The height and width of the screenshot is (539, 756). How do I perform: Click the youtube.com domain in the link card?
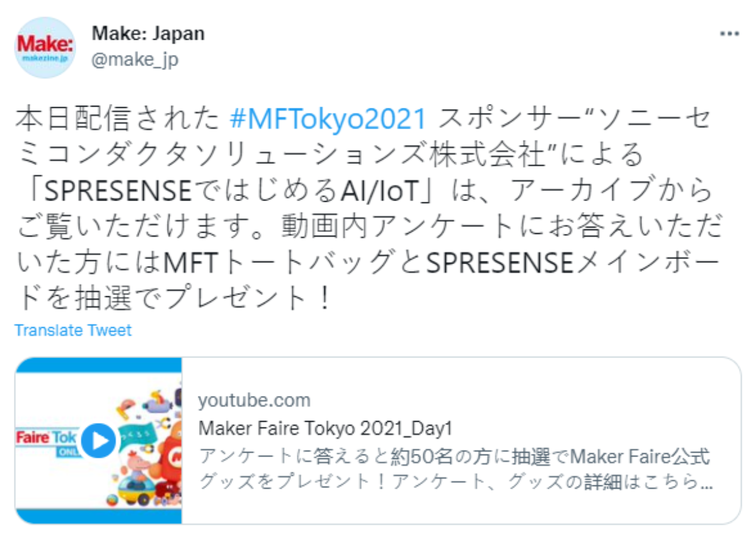[254, 400]
